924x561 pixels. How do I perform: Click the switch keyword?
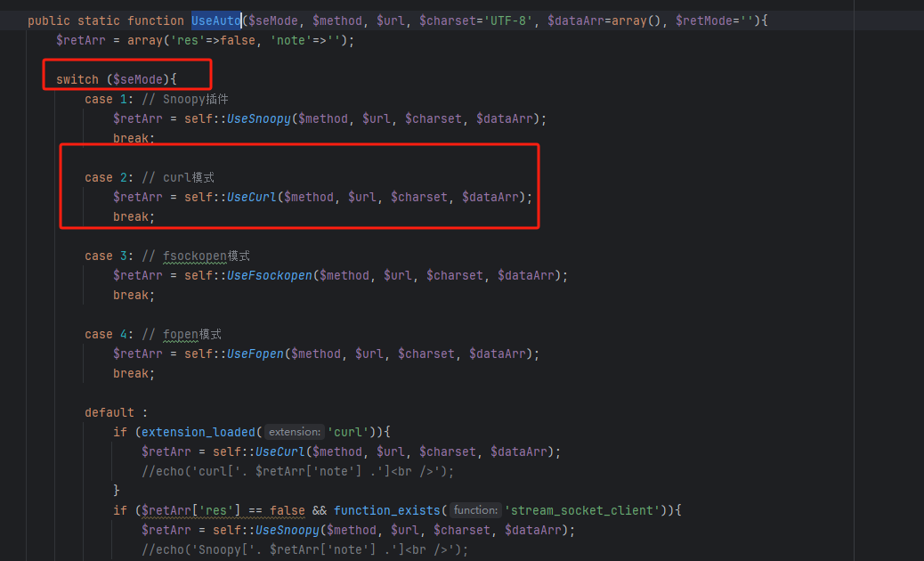pos(77,79)
